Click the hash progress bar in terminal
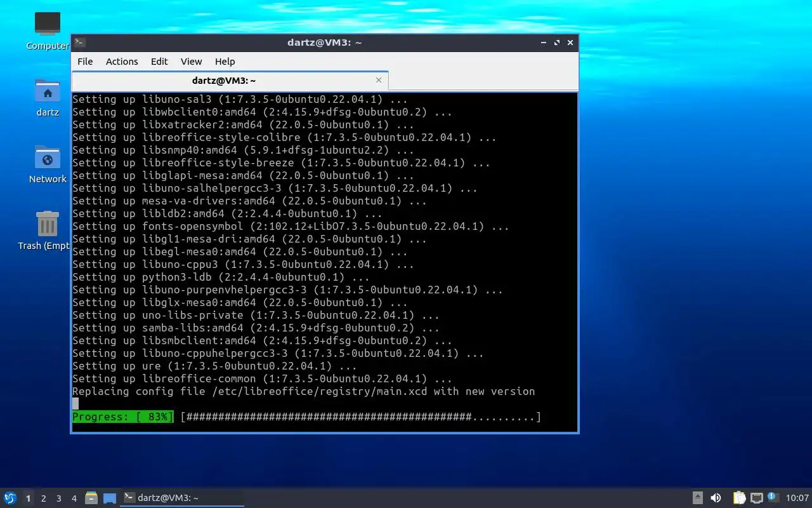 coord(361,417)
